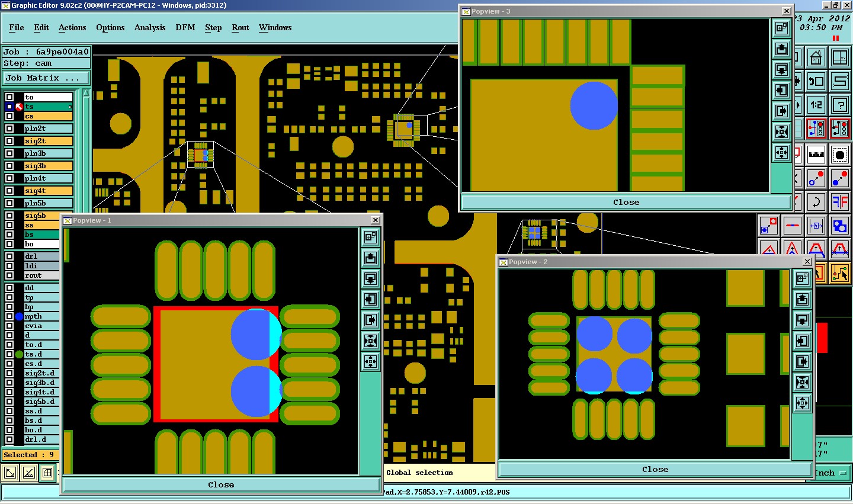The height and width of the screenshot is (504, 853).
Task: Toggle the checkbox for layer 'to'
Action: point(9,97)
